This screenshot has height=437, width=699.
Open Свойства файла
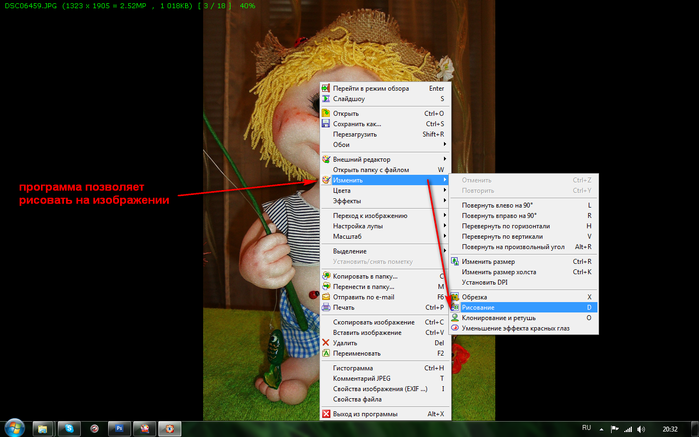(x=386, y=399)
